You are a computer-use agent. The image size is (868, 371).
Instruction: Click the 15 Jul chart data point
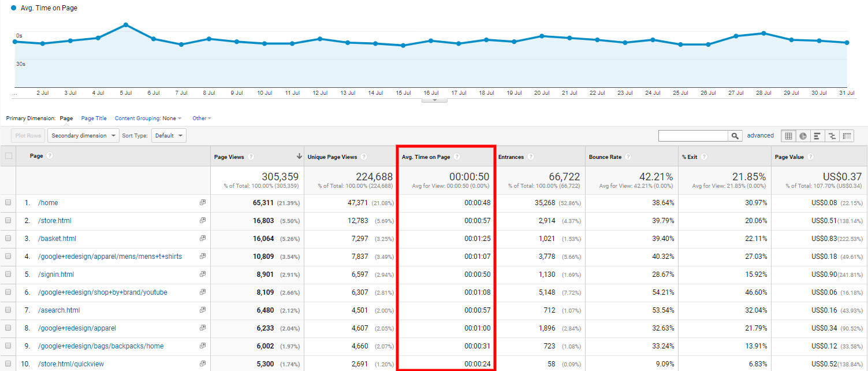pos(403,45)
